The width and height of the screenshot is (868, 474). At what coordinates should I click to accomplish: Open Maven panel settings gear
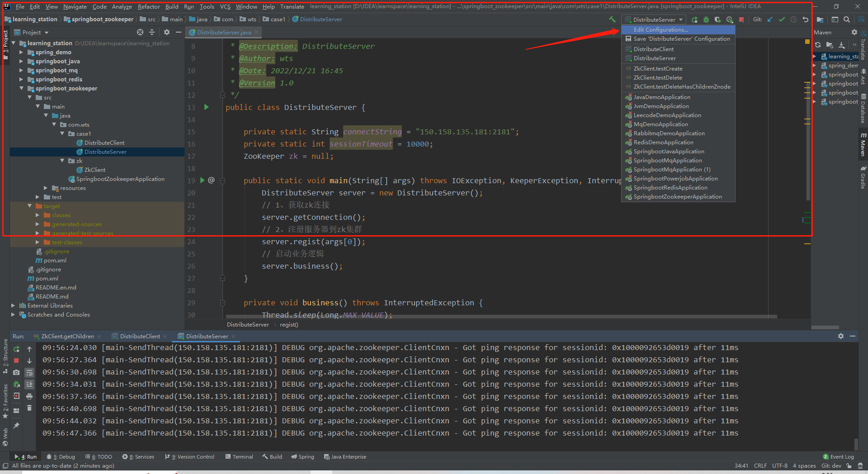coord(854,32)
